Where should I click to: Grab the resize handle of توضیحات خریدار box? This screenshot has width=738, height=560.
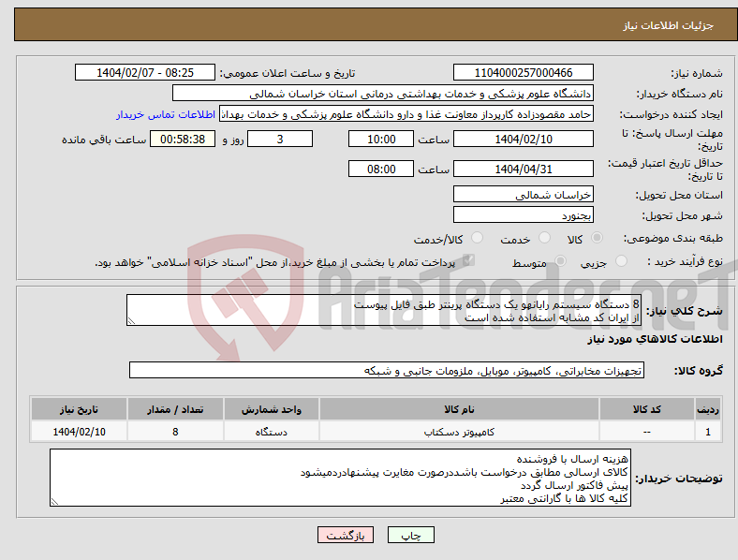coord(54,502)
